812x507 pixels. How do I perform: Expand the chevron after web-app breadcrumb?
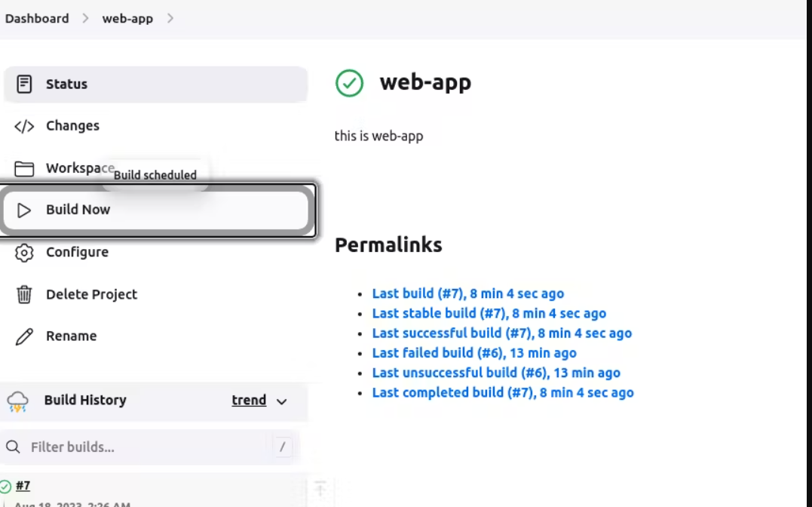170,18
